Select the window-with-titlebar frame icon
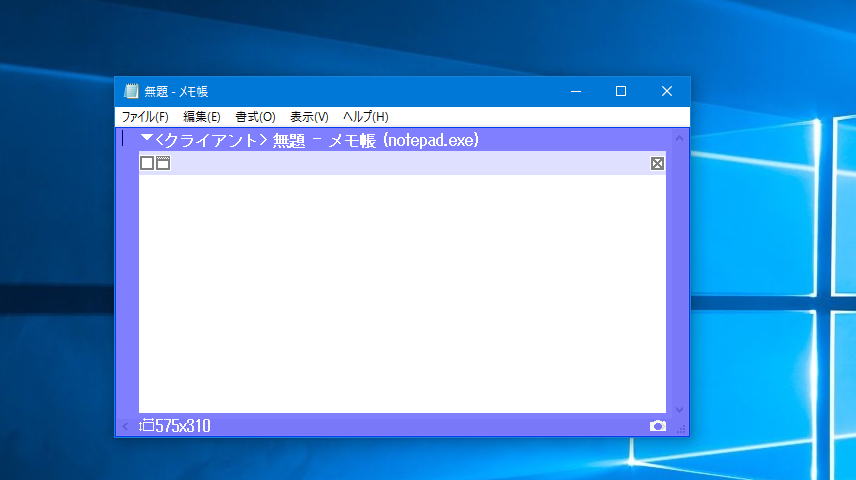856x480 pixels. [163, 163]
